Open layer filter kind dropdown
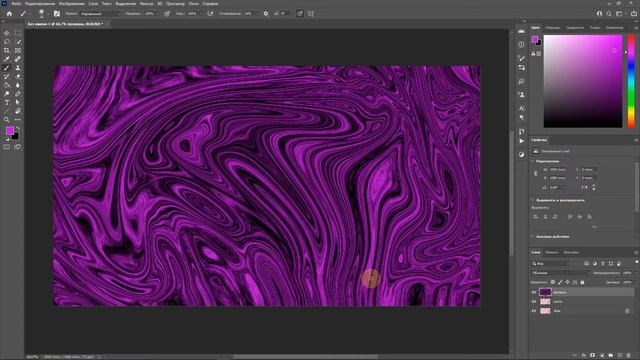 pyautogui.click(x=551, y=264)
